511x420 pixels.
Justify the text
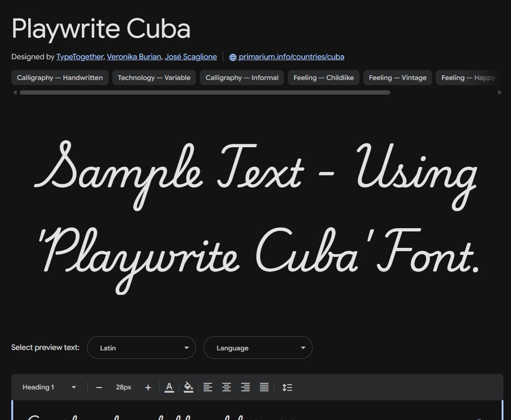264,388
